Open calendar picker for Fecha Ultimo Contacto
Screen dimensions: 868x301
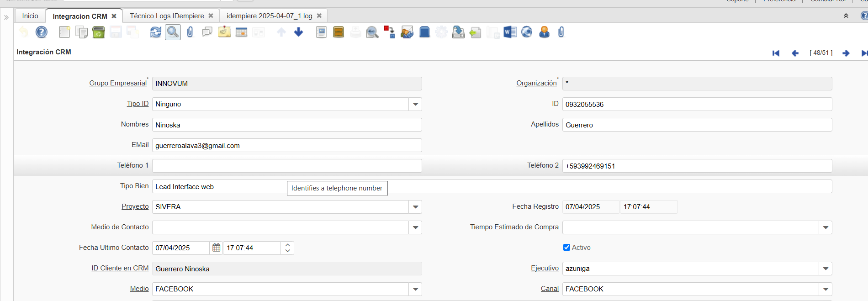click(216, 248)
